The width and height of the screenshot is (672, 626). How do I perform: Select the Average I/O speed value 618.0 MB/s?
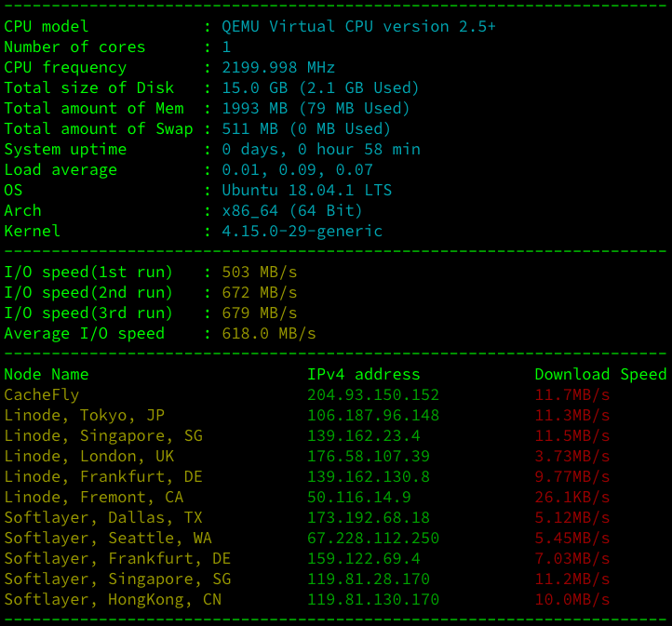pos(269,333)
